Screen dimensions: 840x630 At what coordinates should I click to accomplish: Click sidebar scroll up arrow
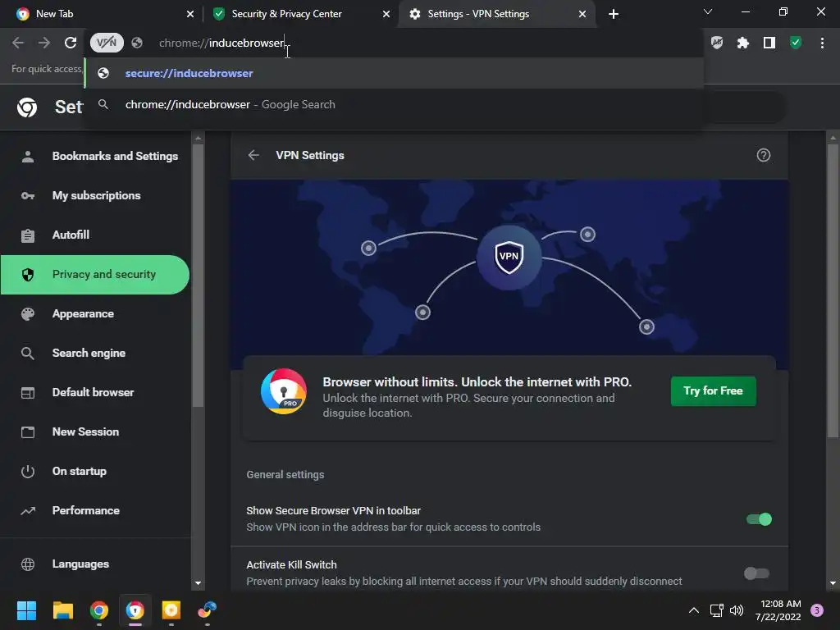[198, 138]
